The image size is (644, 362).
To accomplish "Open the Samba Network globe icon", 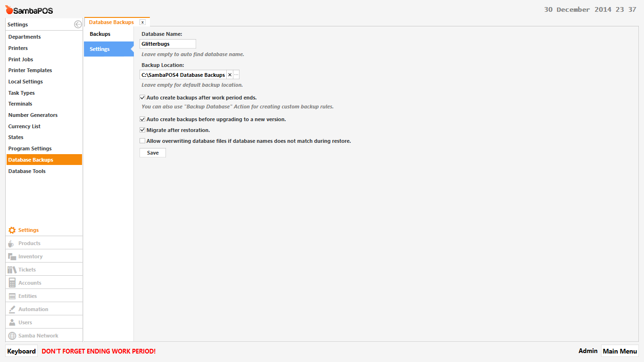I will click(12, 336).
